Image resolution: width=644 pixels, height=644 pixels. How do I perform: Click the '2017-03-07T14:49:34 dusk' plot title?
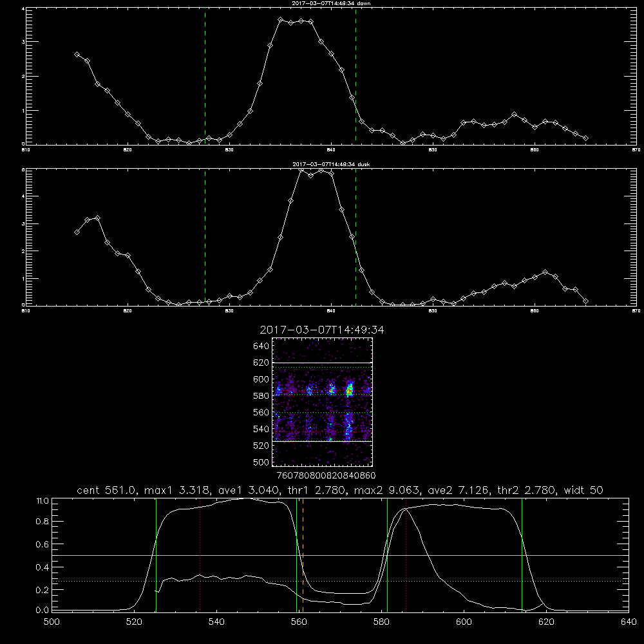[331, 164]
